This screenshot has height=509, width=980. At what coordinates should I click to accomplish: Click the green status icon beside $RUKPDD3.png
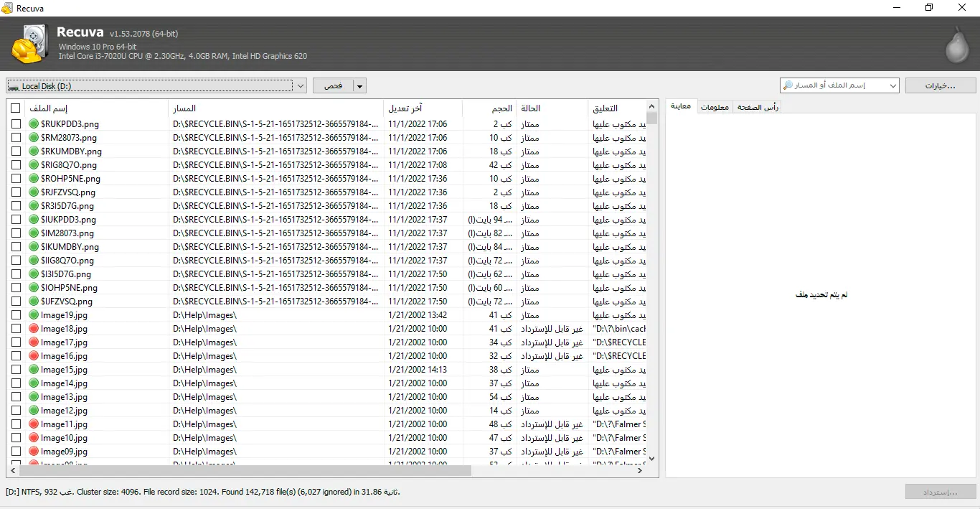pos(34,124)
